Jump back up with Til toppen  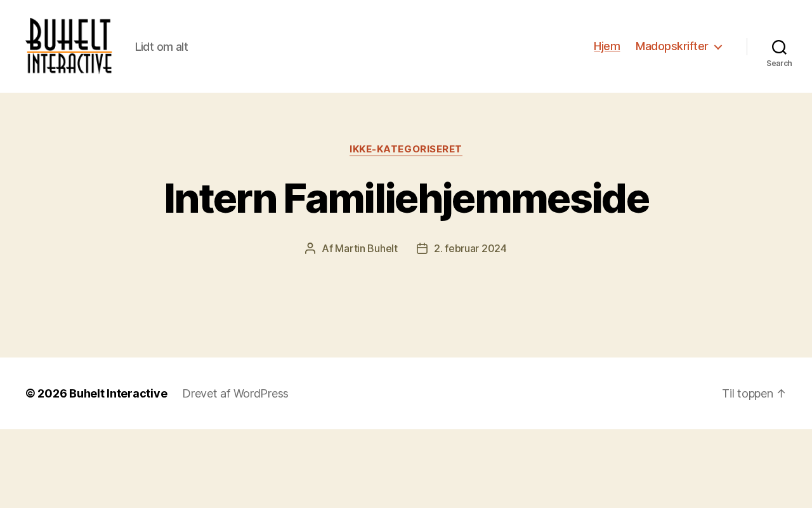(747, 394)
